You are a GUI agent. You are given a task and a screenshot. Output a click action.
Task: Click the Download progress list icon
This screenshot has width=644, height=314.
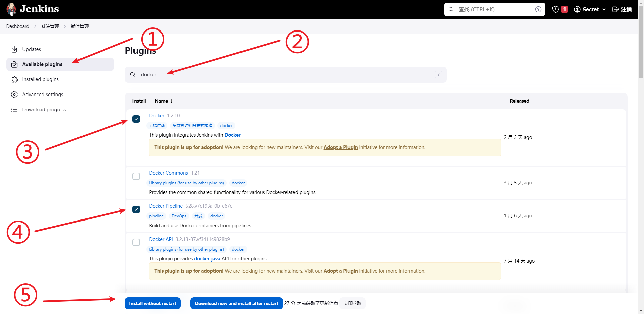point(14,110)
